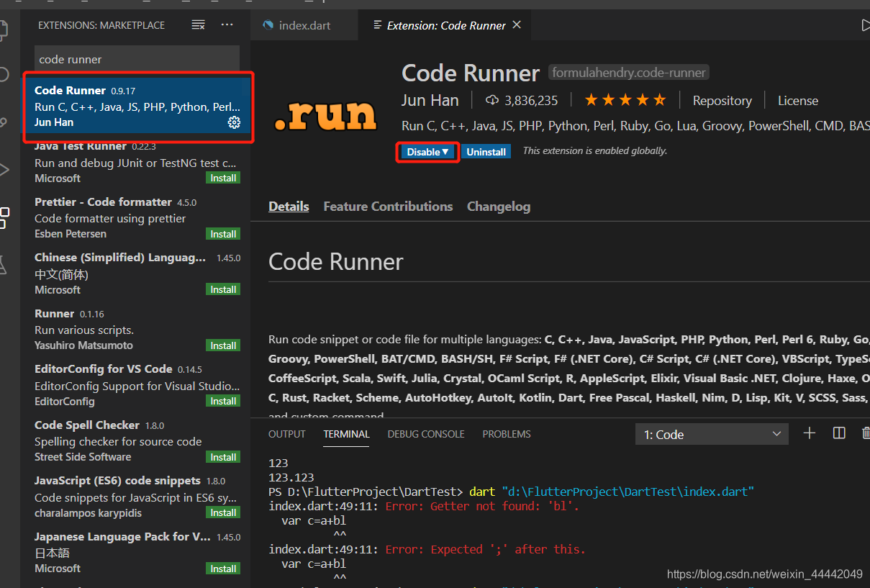Install Prettier - Code formatter extension
This screenshot has height=588, width=870.
click(223, 234)
